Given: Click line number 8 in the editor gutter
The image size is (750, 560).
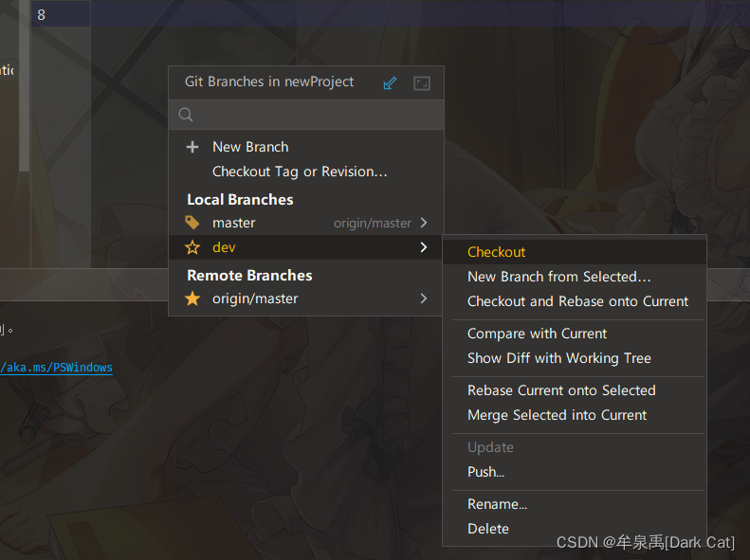Looking at the screenshot, I should tap(41, 15).
